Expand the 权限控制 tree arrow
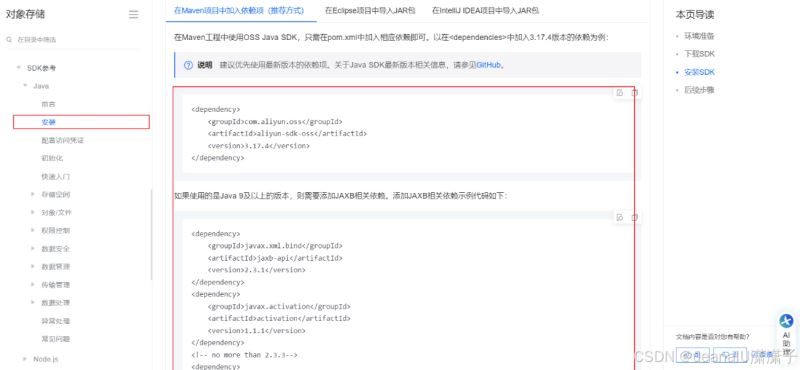This screenshot has height=370, width=800. 33,231
